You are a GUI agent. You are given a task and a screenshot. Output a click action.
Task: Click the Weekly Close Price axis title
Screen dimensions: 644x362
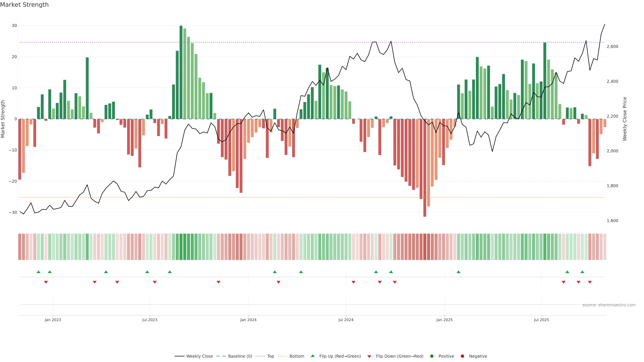[625, 119]
